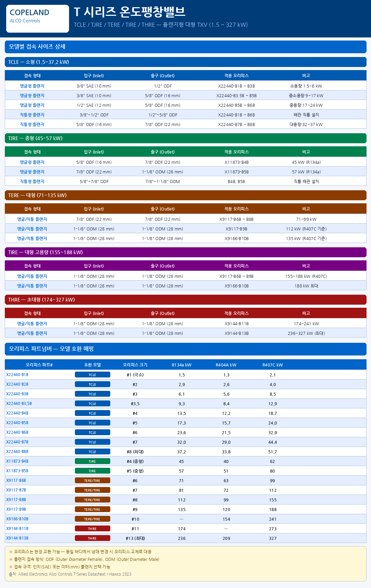Screen dimensions: 371x588
Task: Click the R407C kW column header
Action: pyautogui.click(x=273, y=365)
